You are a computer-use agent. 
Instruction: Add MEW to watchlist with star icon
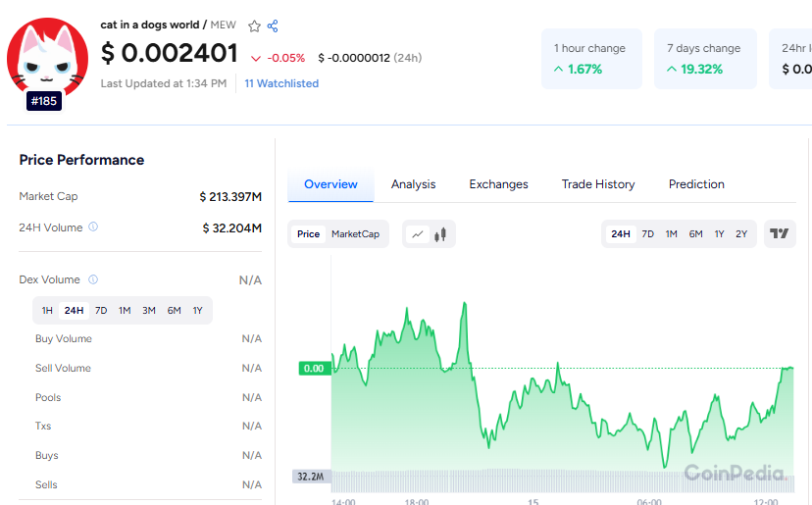pos(254,25)
